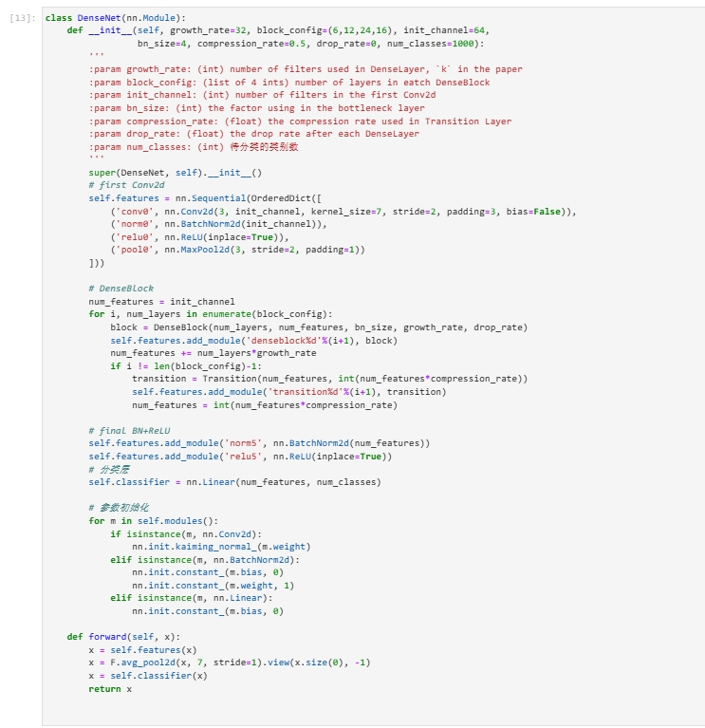The height and width of the screenshot is (728, 705).
Task: Click 'def forward(self, x):' line
Action: point(123,637)
